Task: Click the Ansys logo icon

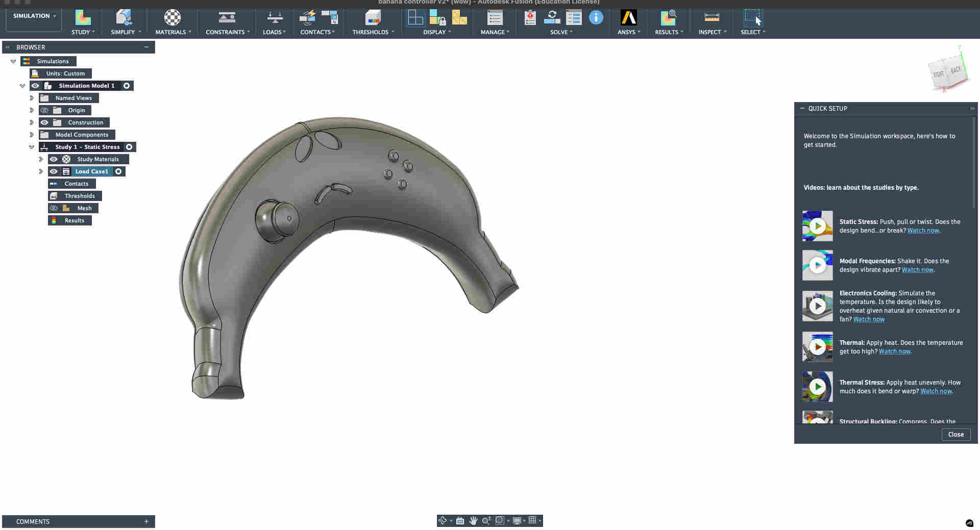Action: 628,18
